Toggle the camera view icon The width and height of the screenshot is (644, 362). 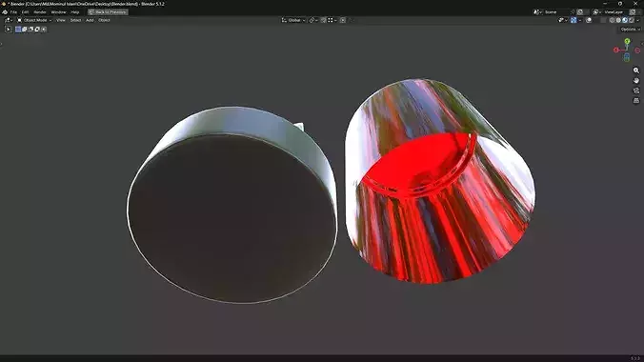(x=636, y=90)
